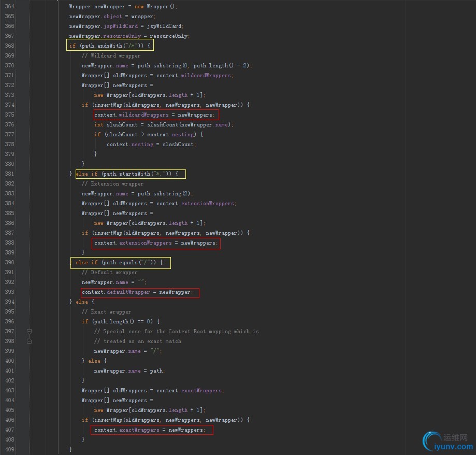Click context.exactWrappers = newWrappers assignment
This screenshot has width=476, height=455.
[x=151, y=430]
